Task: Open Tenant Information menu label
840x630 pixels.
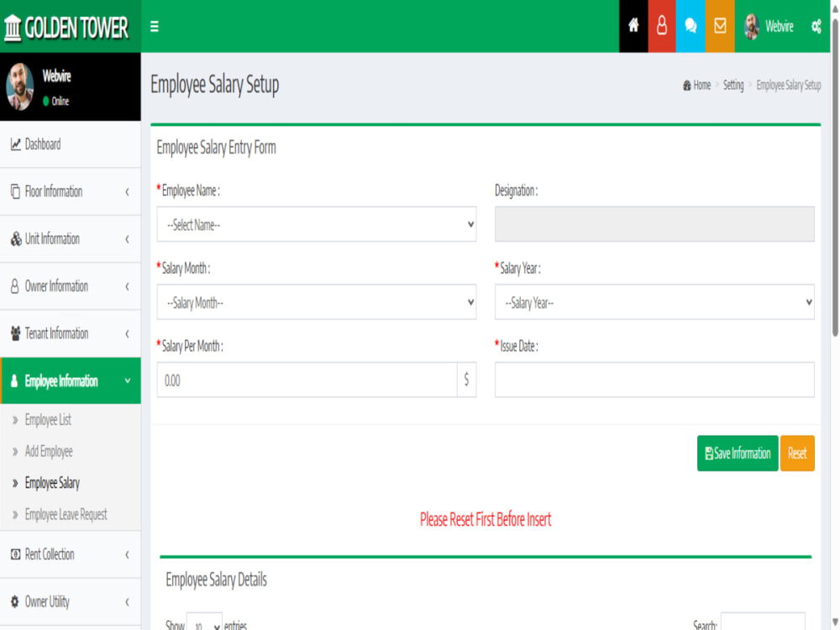Action: pos(56,333)
